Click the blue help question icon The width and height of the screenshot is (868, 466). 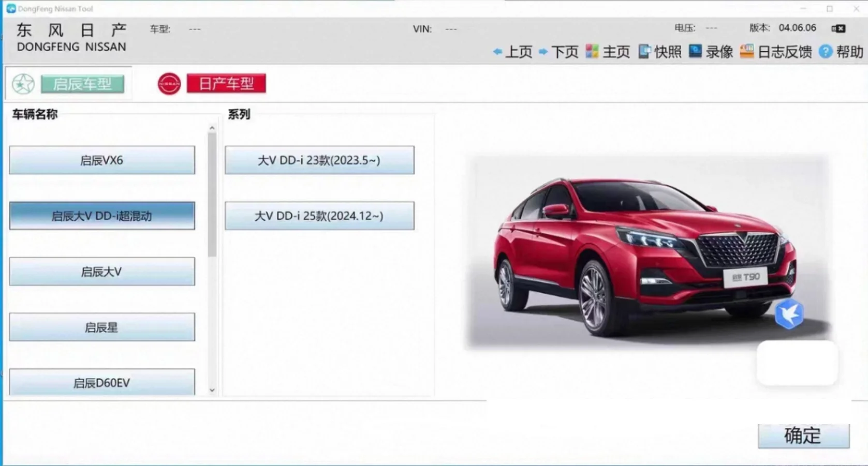[826, 51]
